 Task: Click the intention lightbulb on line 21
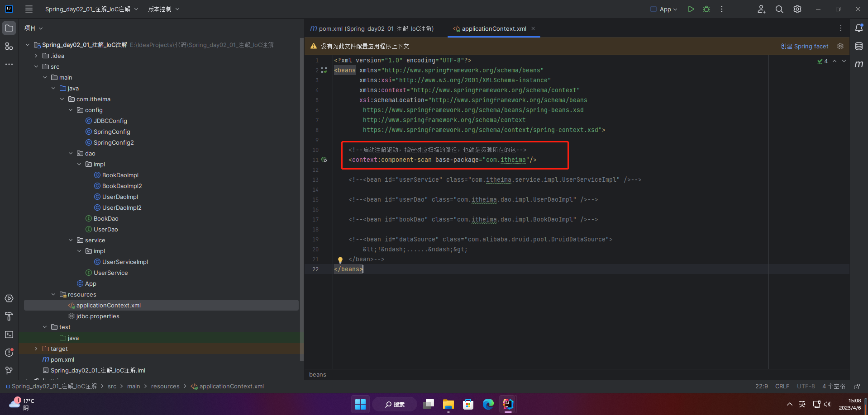click(340, 260)
